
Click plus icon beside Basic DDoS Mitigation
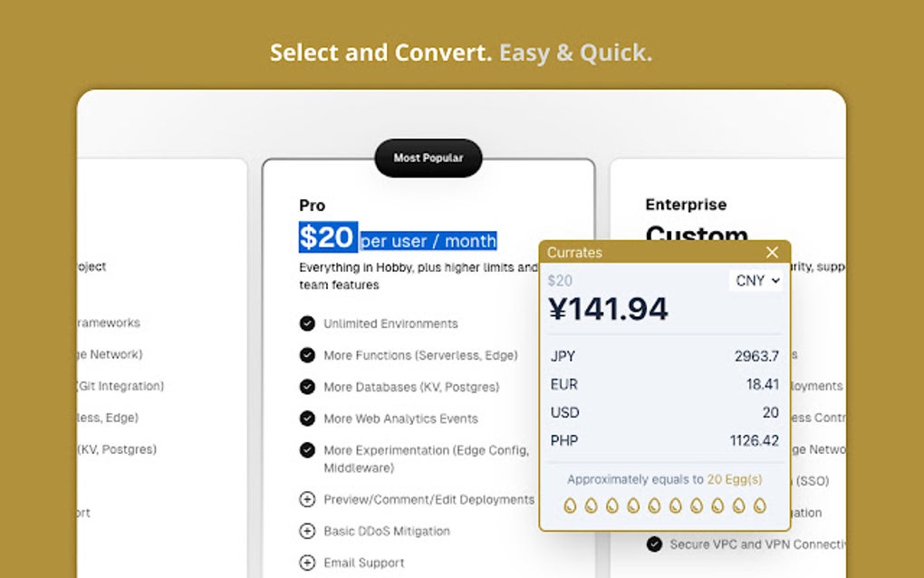point(305,532)
